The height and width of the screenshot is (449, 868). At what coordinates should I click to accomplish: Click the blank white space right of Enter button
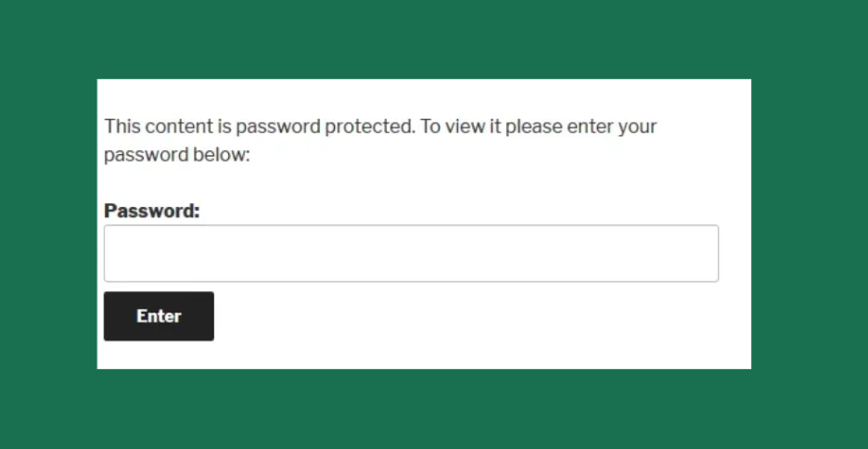(464, 316)
